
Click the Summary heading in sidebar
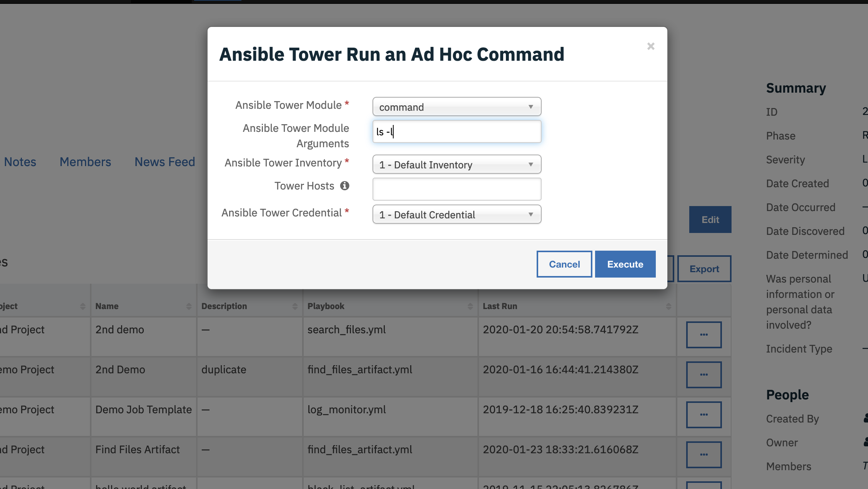click(796, 88)
